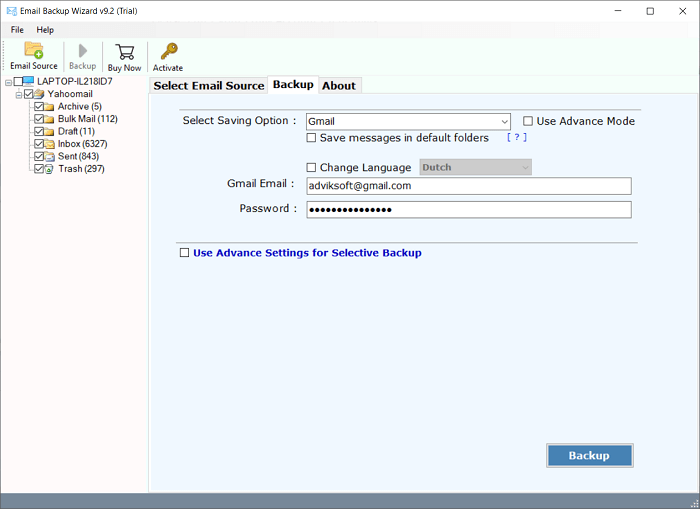The height and width of the screenshot is (509, 700).
Task: Click the Activate toolbar label
Action: (168, 68)
